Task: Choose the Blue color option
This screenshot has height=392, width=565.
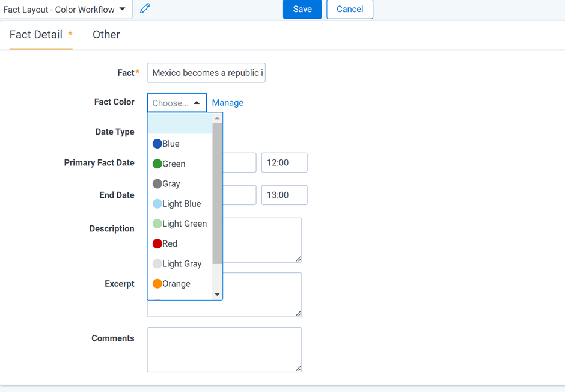Action: click(x=180, y=144)
